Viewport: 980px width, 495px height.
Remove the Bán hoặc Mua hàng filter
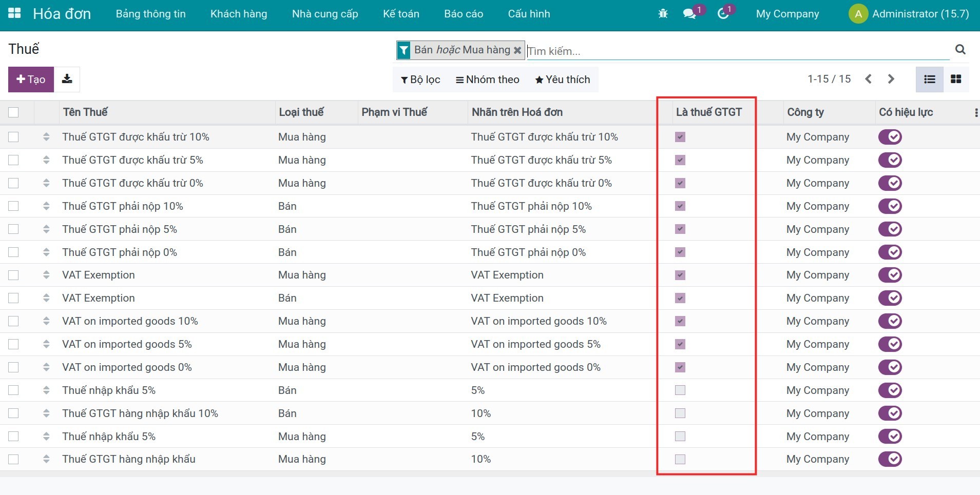(517, 50)
